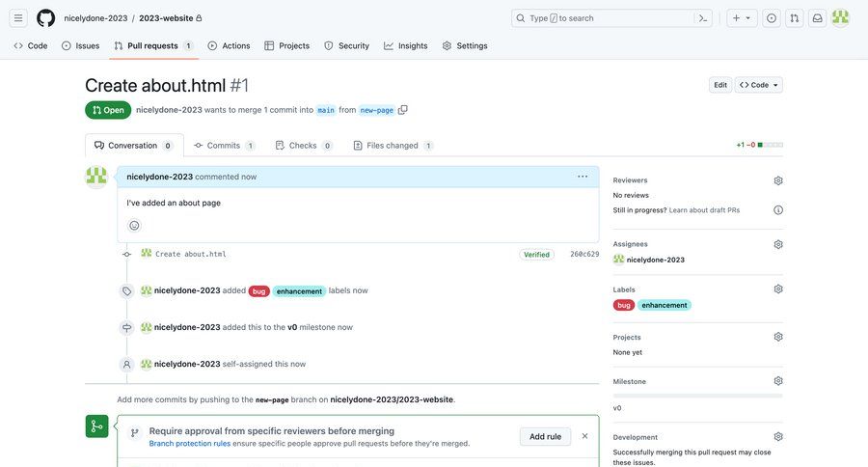Open 2023-website repository link in breadcrumb

click(x=166, y=18)
